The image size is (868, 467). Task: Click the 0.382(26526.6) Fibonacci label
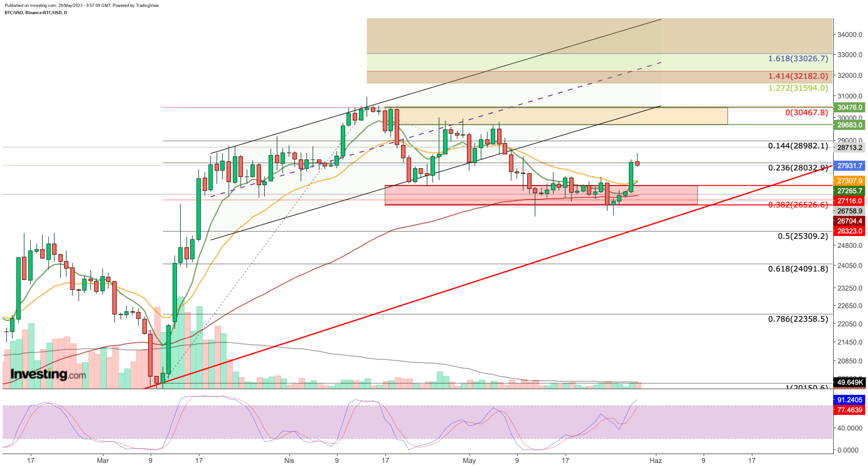click(797, 205)
